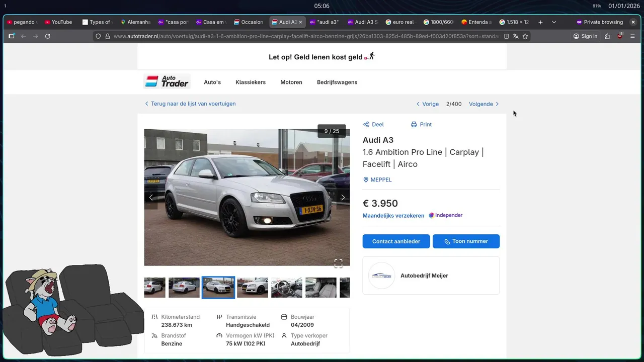Image resolution: width=644 pixels, height=362 pixels.
Task: Open the uBlock Origin extension icon
Action: coord(620,36)
